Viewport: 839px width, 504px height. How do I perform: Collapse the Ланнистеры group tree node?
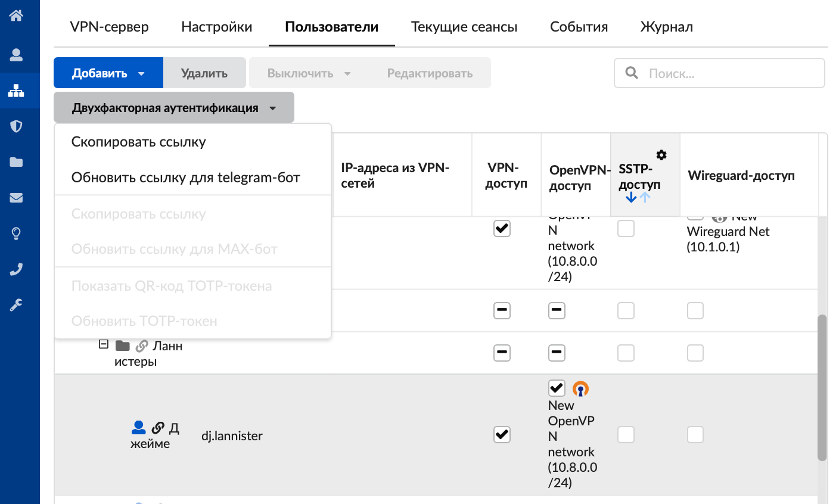(x=104, y=344)
